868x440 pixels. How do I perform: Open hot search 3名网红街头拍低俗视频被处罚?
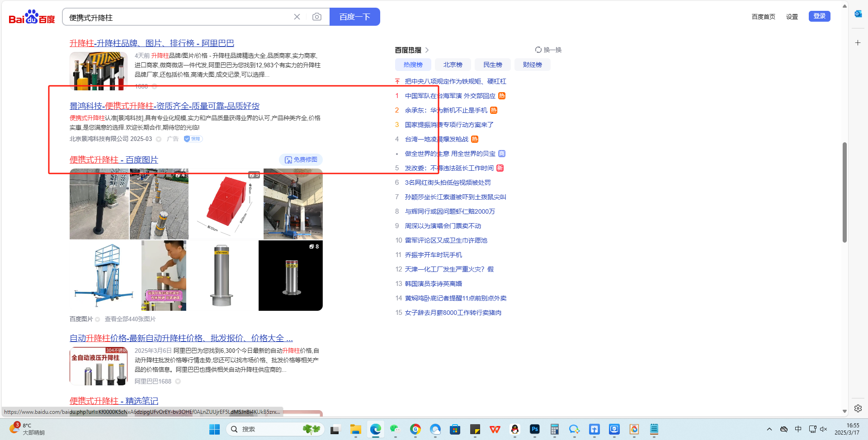point(448,183)
